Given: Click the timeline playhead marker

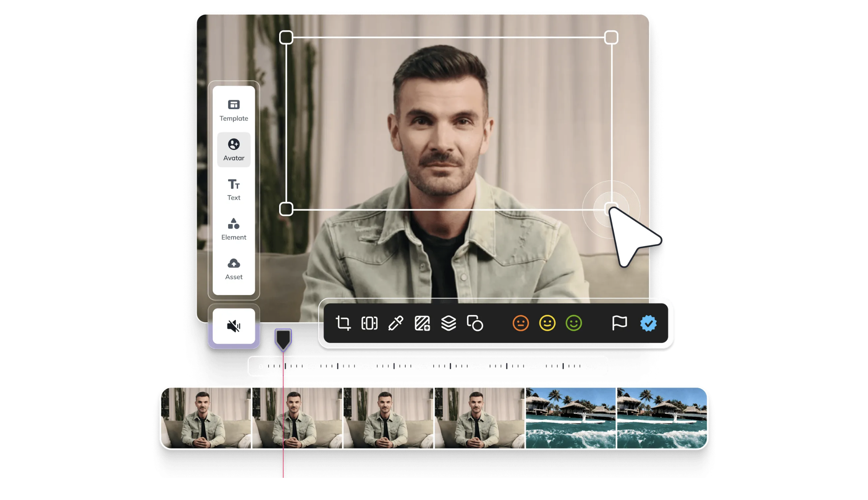Looking at the screenshot, I should tap(283, 338).
